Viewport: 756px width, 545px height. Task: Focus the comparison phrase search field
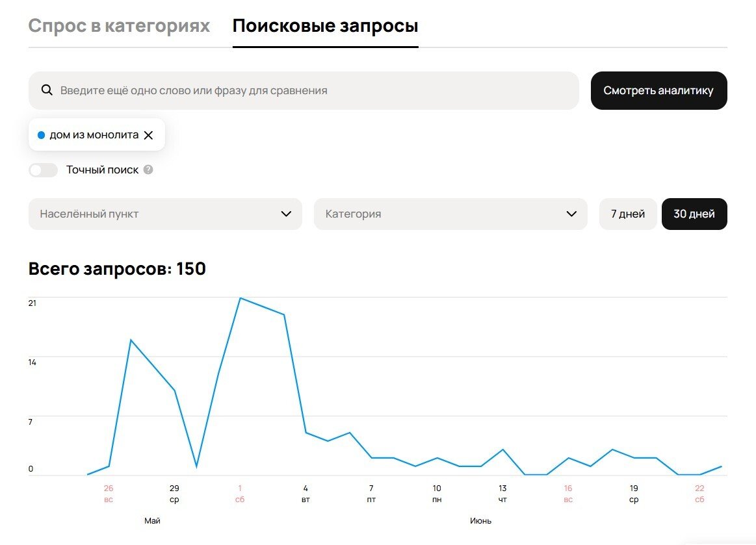pos(312,90)
